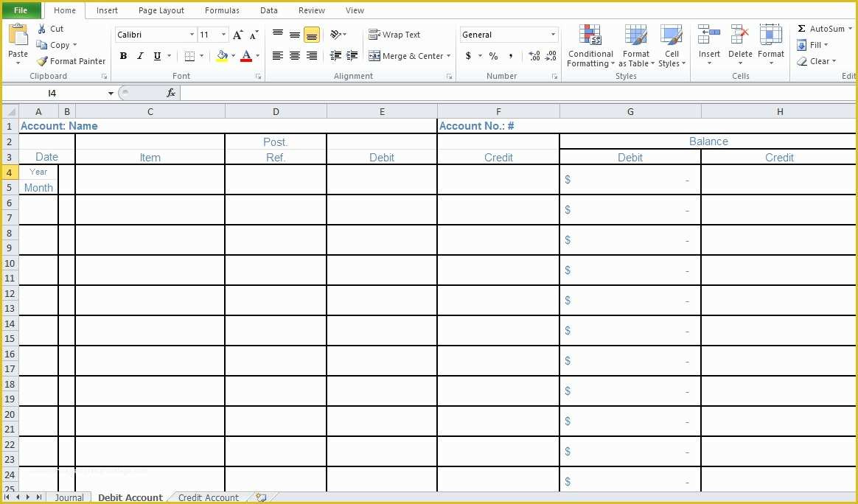Viewport: 858px width, 504px height.
Task: Decrease indent of cell contents
Action: click(335, 56)
